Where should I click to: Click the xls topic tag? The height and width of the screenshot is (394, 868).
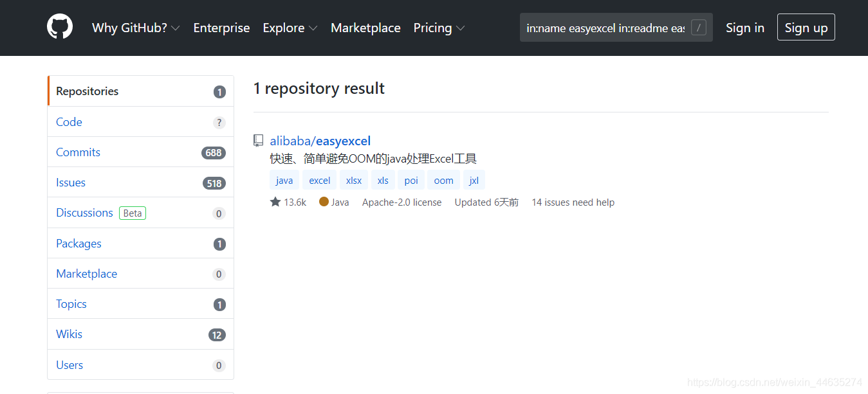click(383, 181)
